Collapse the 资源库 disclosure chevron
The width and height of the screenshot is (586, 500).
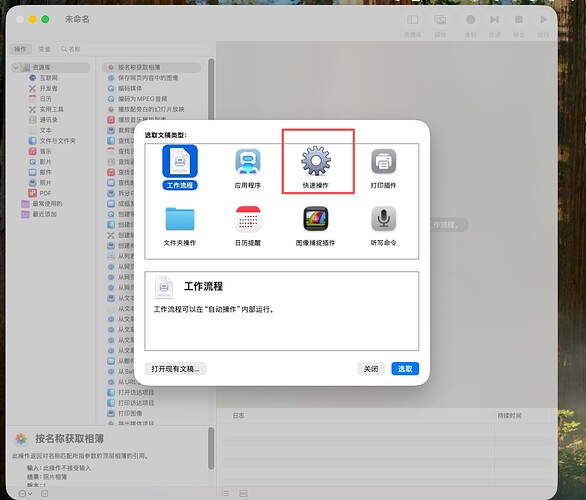tap(16, 67)
